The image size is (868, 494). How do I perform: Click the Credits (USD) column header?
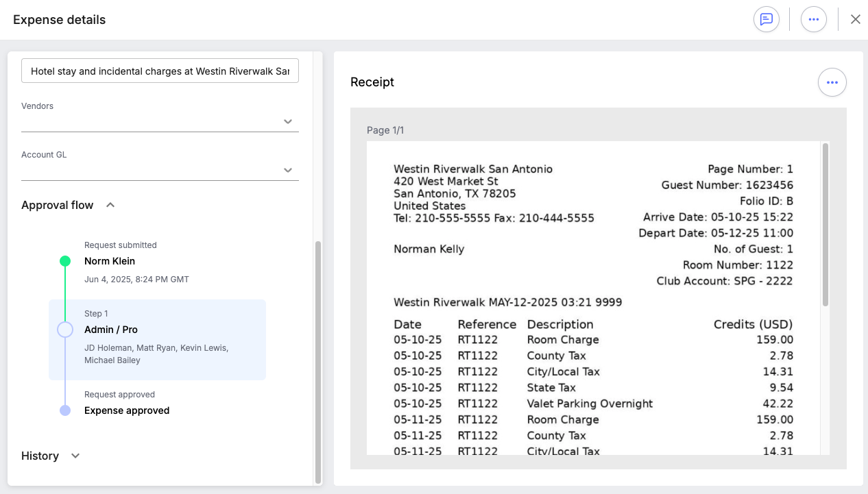pyautogui.click(x=754, y=325)
